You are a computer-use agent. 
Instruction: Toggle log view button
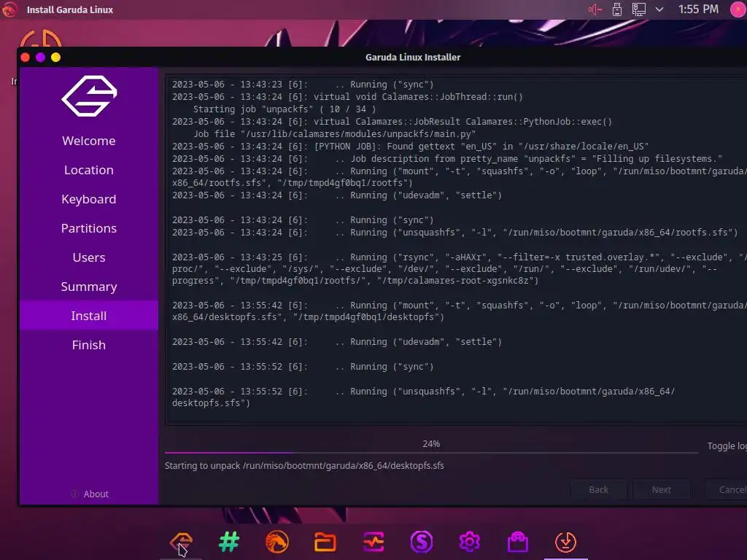(727, 446)
